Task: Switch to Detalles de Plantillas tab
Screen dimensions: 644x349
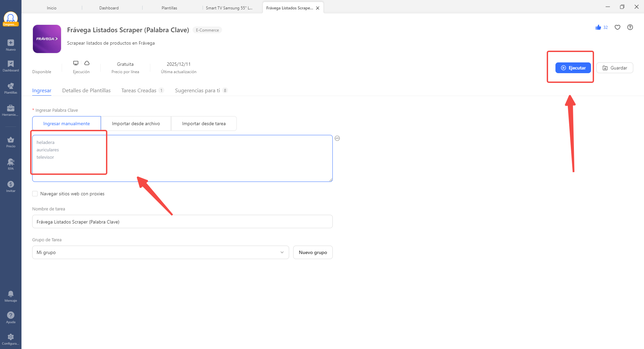Action: 86,91
